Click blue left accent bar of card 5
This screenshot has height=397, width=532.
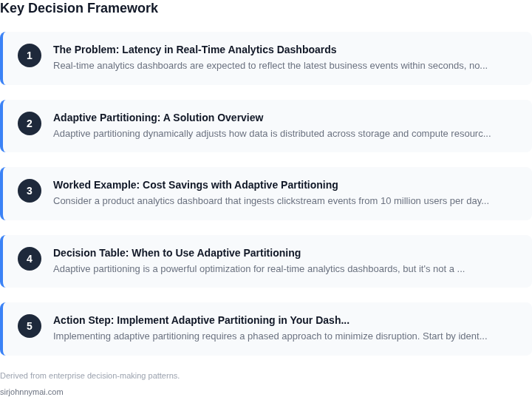click(1, 329)
